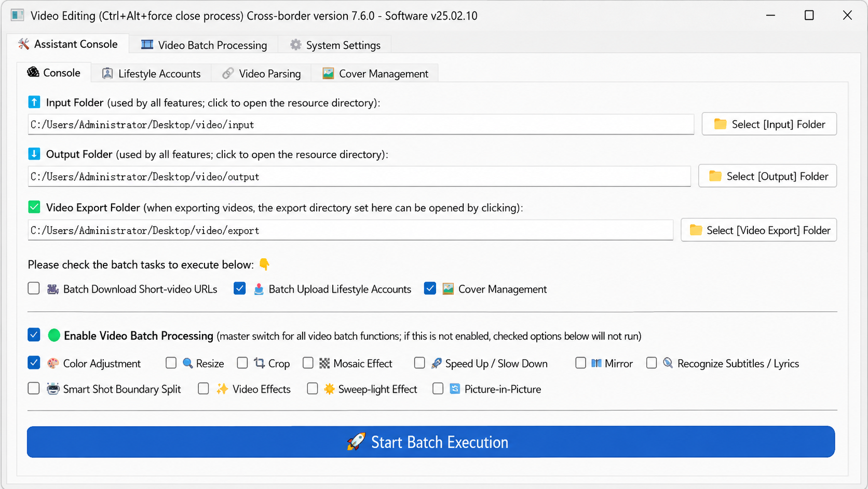Check Smart Shot Boundary Split box
Screen dimensions: 868x489
34,388
